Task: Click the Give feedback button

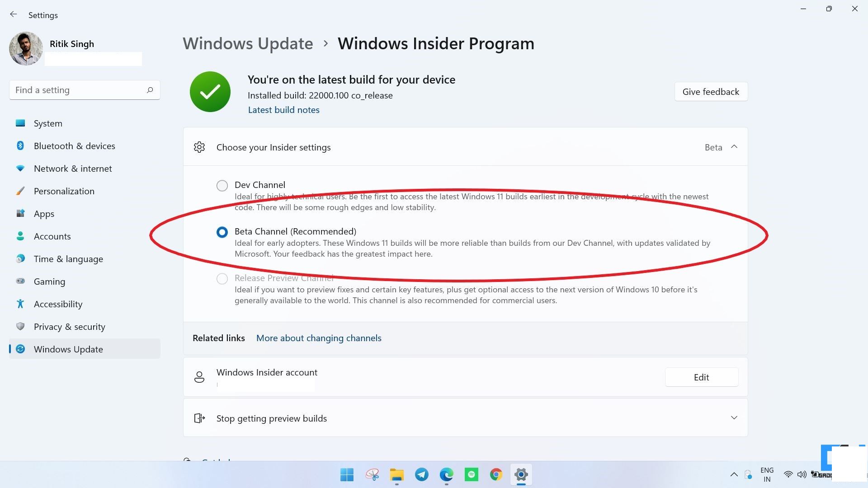Action: click(x=710, y=91)
